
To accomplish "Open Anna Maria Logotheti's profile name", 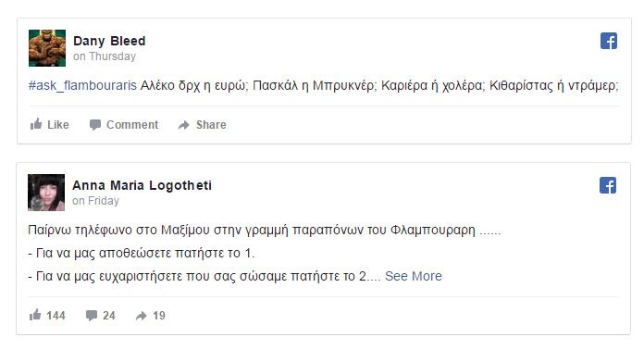I will [x=142, y=185].
